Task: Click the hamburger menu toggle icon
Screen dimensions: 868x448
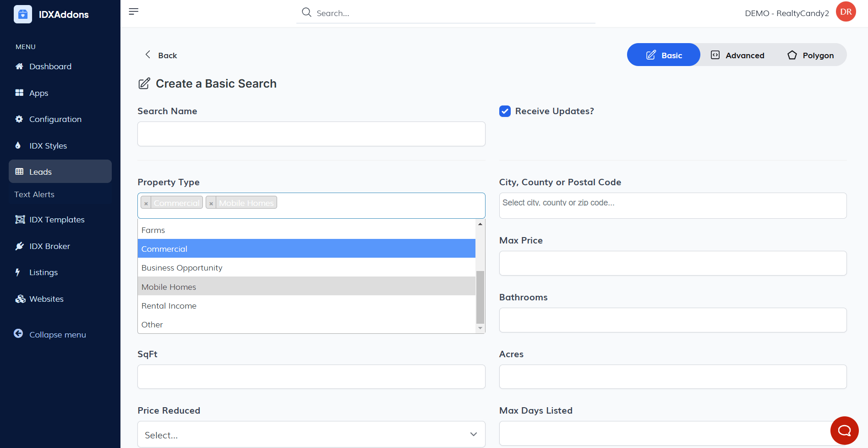Action: click(133, 11)
